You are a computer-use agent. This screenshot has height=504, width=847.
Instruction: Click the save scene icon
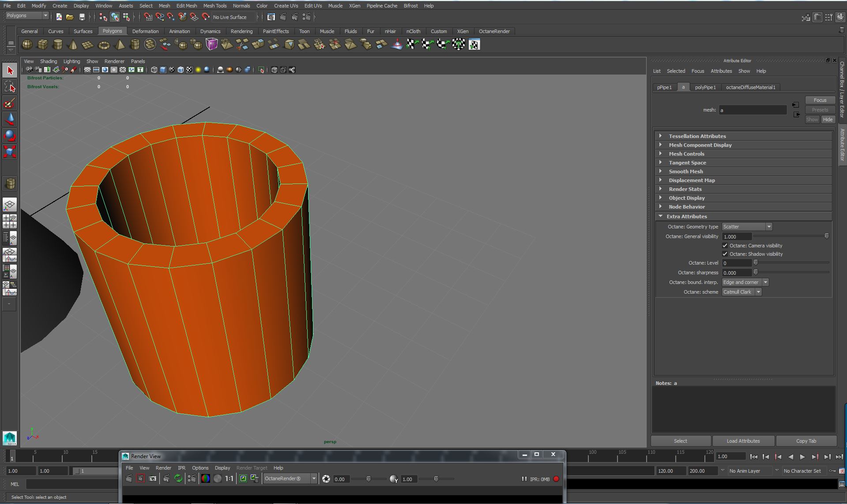click(82, 17)
